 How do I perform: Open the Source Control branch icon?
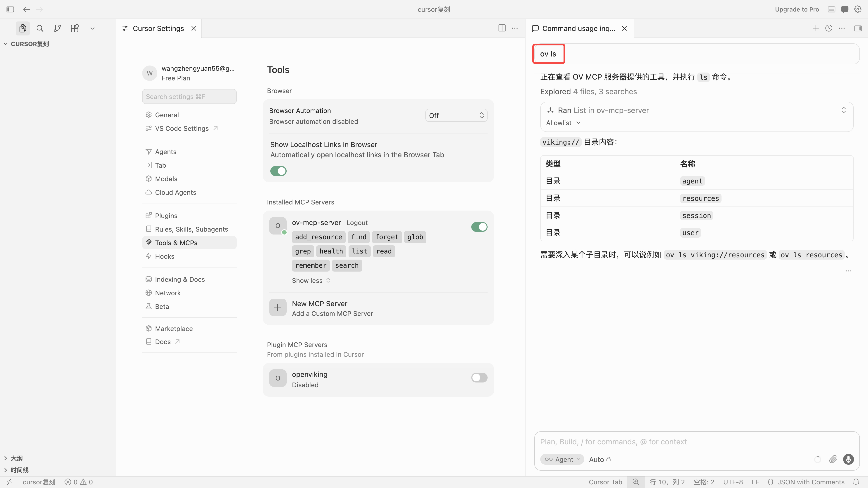click(x=57, y=28)
